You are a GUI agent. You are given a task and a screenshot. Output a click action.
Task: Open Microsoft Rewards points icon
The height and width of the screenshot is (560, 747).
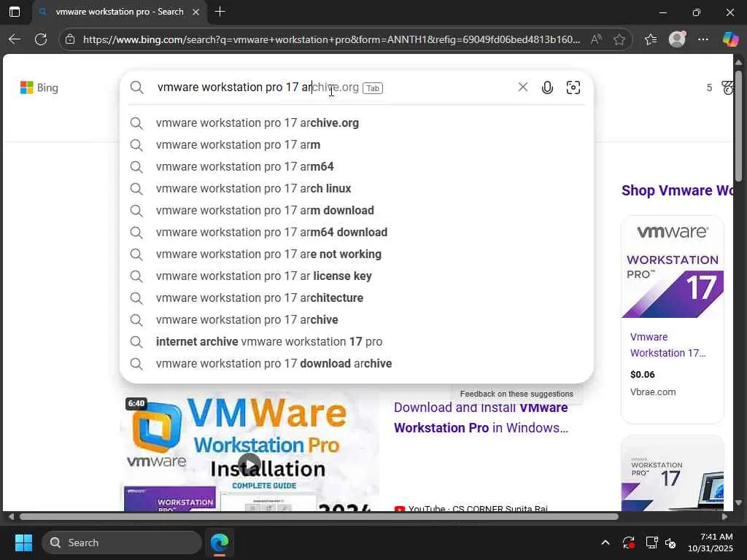727,87
